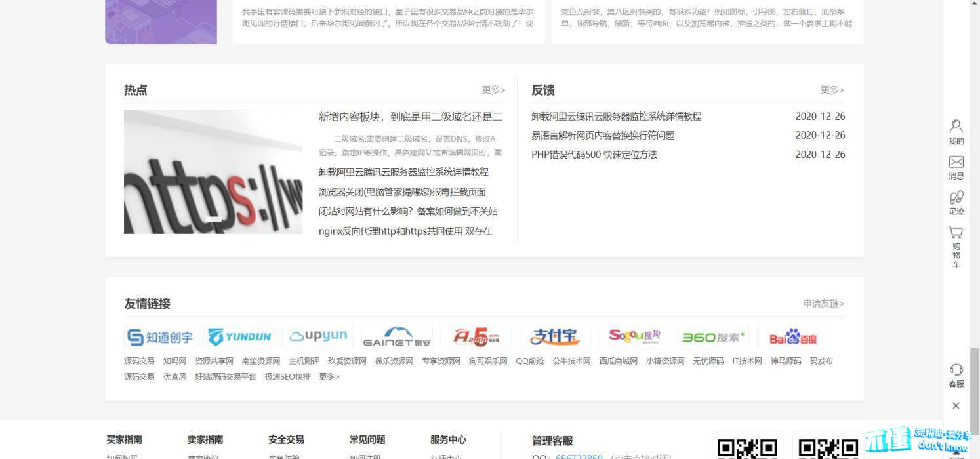Click the 支付宝 Alipay logo
The height and width of the screenshot is (459, 980).
coord(555,337)
